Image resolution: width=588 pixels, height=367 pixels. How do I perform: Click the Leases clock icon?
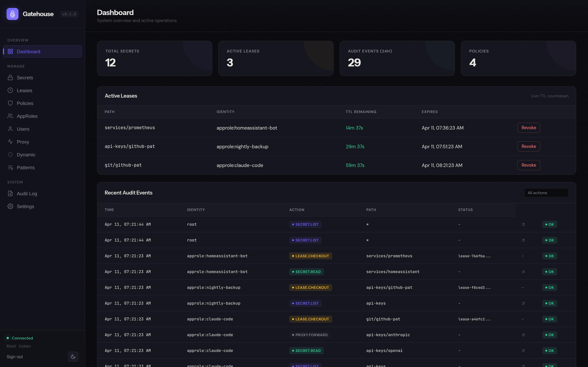coord(10,90)
